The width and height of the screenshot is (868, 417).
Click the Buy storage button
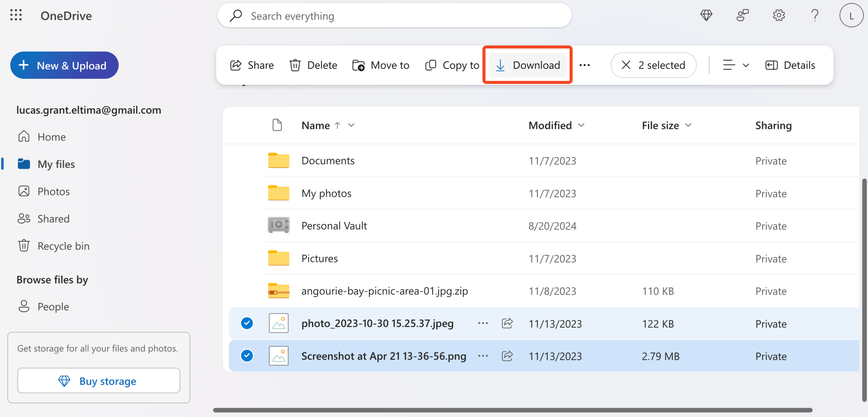(x=99, y=381)
